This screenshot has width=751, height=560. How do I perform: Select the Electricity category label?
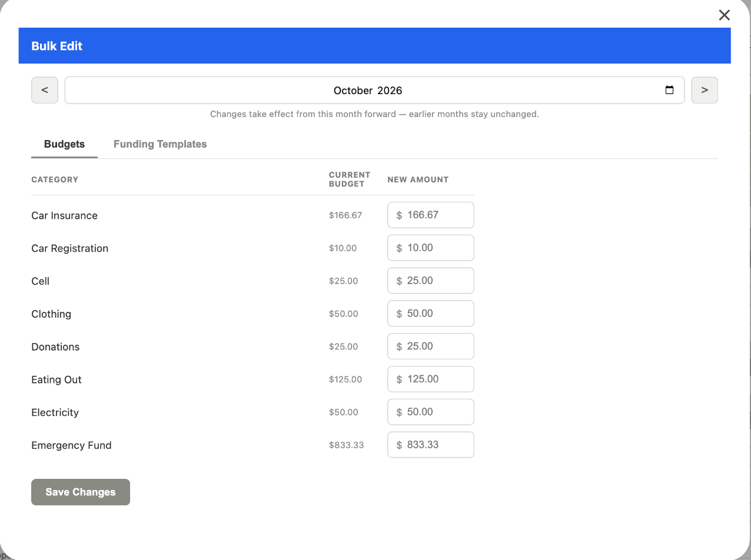point(55,413)
